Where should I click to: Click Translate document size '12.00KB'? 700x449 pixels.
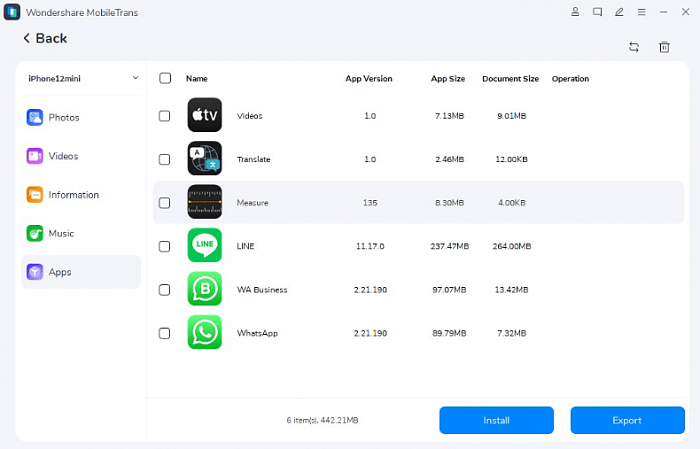[x=512, y=159]
